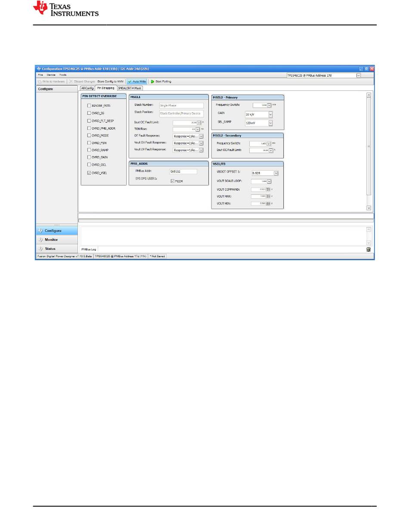Toggle the OVRD_FSW checkbox

pyautogui.click(x=89, y=143)
